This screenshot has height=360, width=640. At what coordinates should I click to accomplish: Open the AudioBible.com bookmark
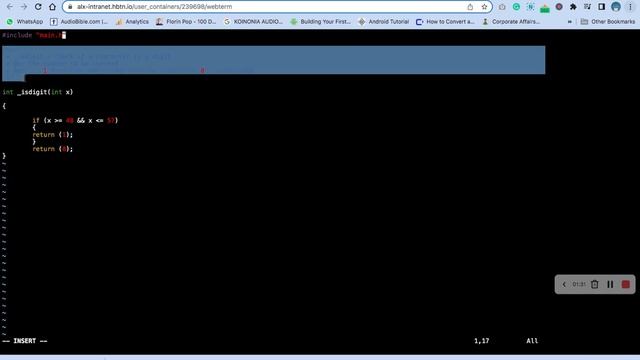point(79,22)
